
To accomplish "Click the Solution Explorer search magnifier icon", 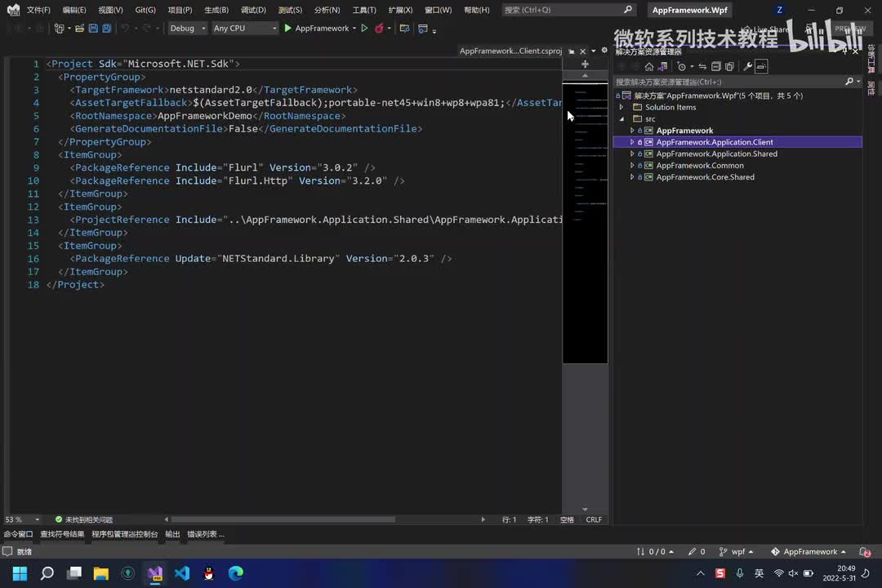I will pyautogui.click(x=849, y=82).
